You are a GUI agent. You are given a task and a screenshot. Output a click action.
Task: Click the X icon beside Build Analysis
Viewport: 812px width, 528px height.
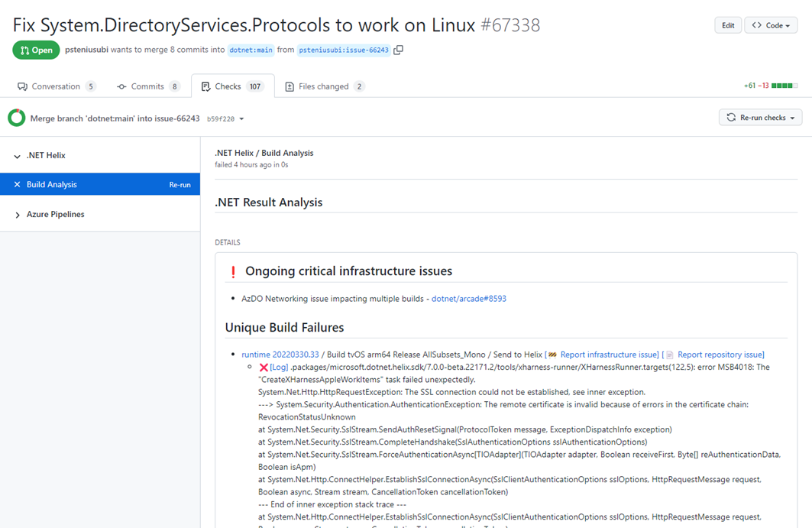tap(17, 184)
